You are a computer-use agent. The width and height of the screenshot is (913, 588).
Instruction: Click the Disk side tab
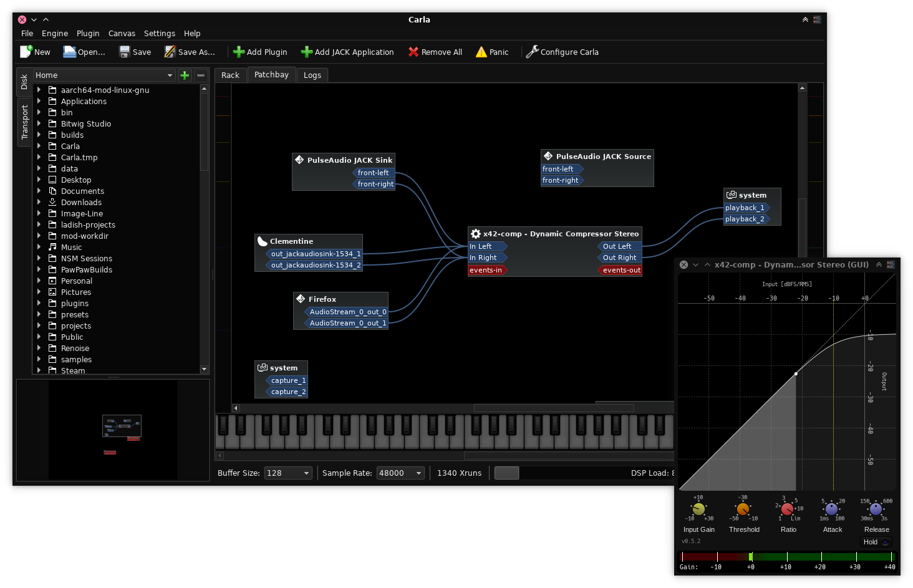[24, 82]
